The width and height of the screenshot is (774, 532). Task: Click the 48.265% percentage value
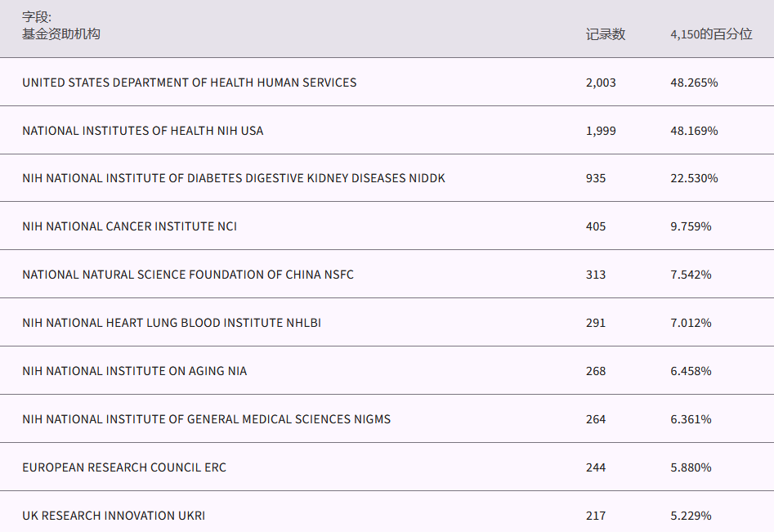pyautogui.click(x=694, y=83)
